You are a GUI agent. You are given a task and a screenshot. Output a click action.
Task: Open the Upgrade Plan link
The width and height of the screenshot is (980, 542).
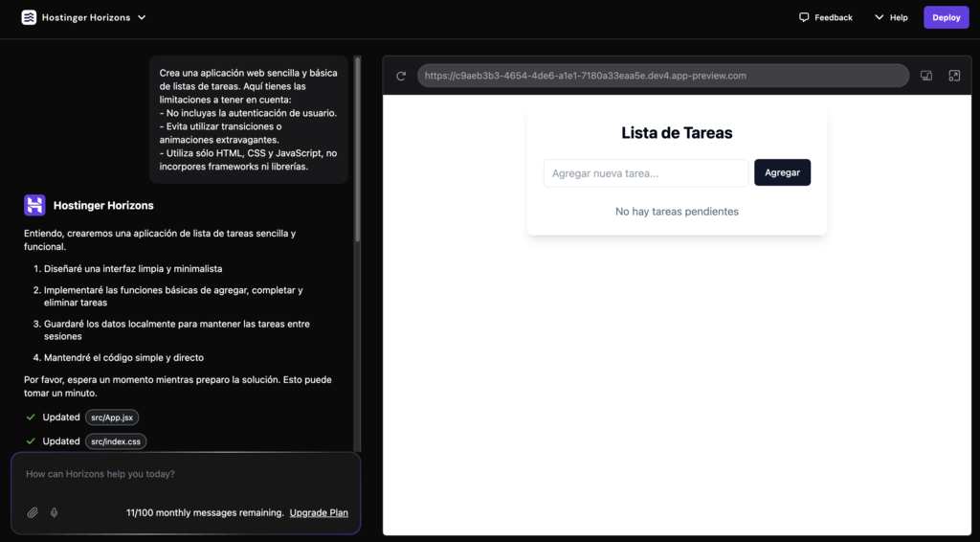point(319,512)
